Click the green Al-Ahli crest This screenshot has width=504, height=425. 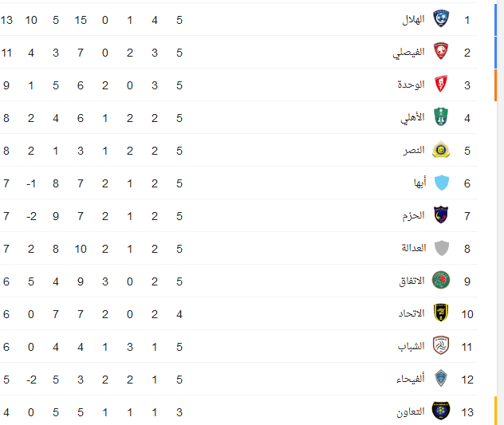click(441, 117)
